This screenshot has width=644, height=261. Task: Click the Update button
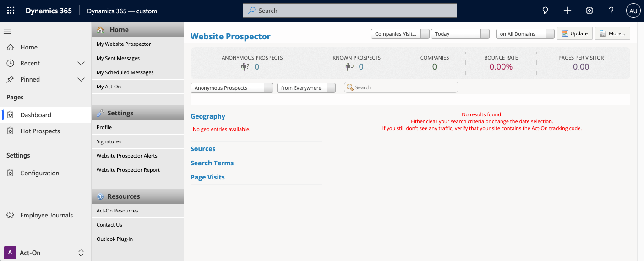[x=575, y=33]
